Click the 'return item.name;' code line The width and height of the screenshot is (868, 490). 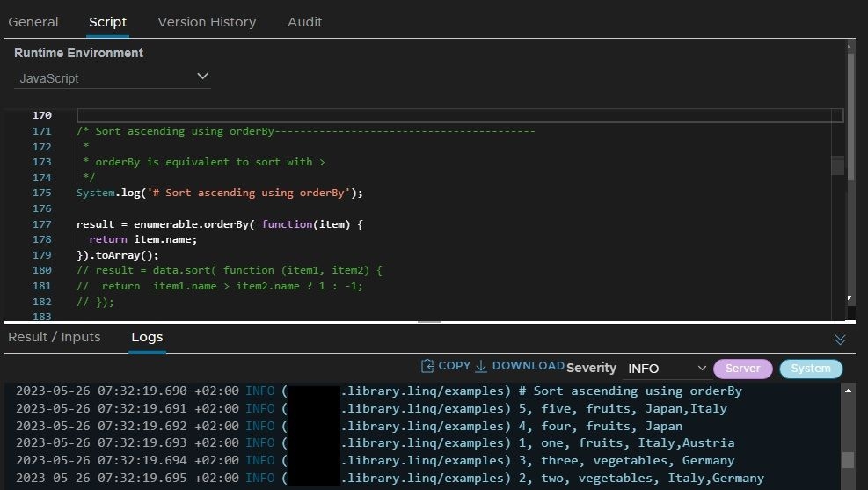click(x=142, y=239)
